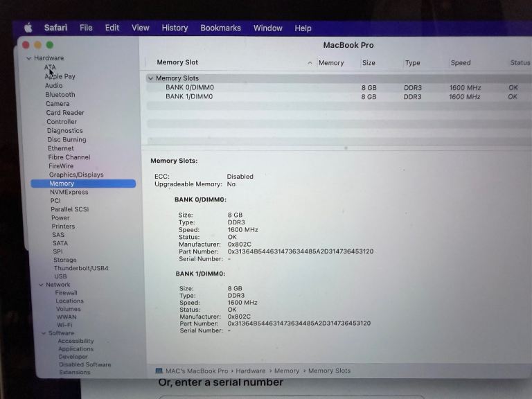
Task: Select Wi-Fi under Network
Action: pyautogui.click(x=64, y=325)
